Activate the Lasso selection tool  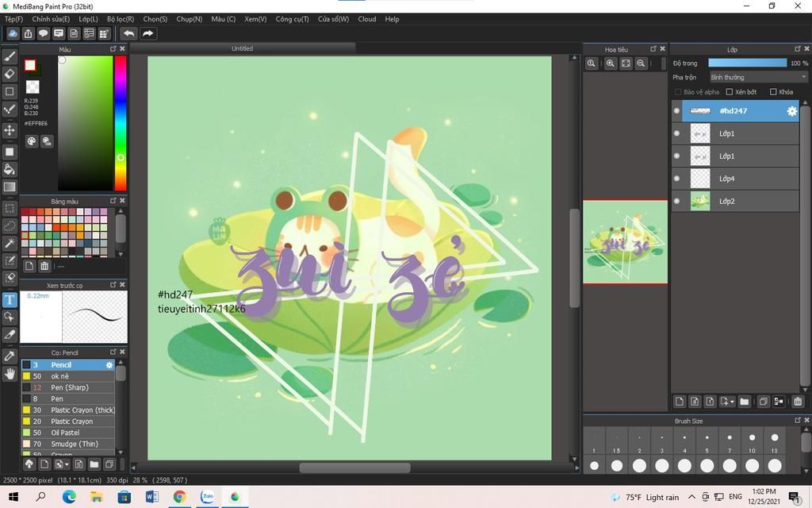tap(10, 226)
